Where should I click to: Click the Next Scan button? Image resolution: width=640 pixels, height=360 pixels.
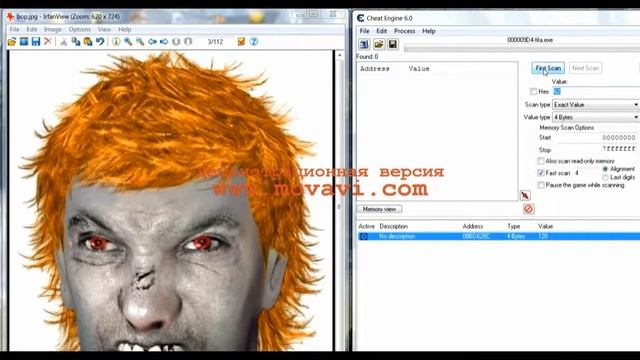pyautogui.click(x=585, y=68)
